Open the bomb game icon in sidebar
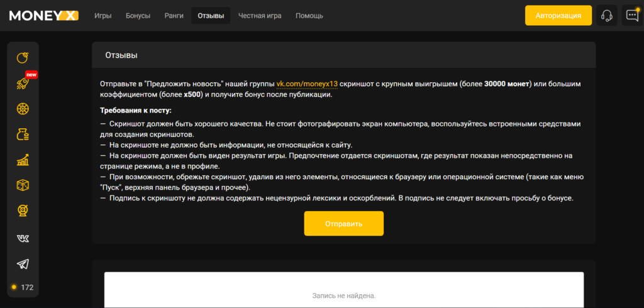 [x=23, y=58]
